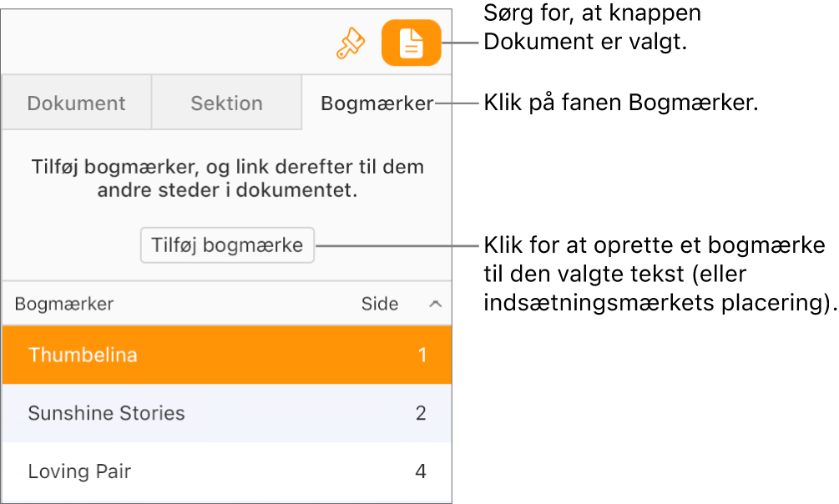Click the Bogmærker column header
This screenshot has width=839, height=504.
pyautogui.click(x=64, y=304)
